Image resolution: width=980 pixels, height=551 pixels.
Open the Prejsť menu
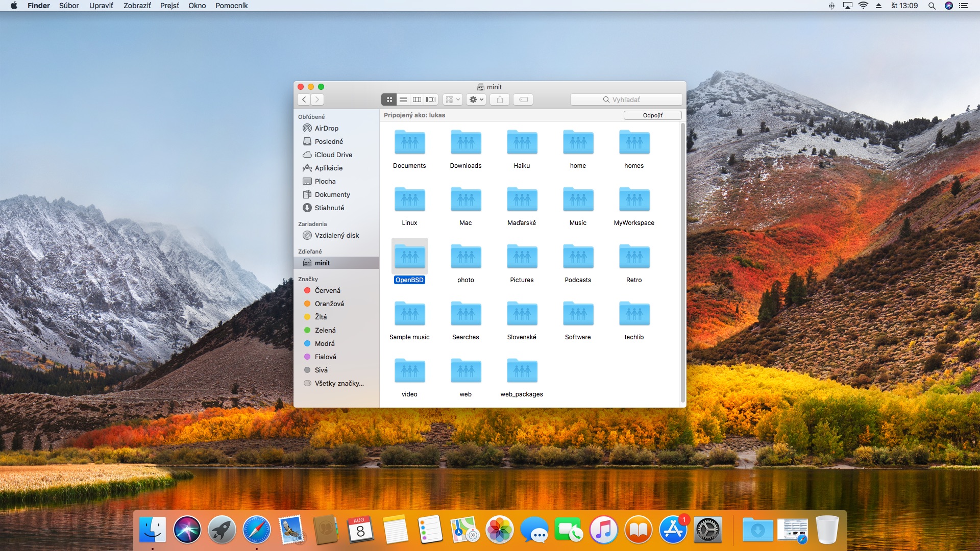pyautogui.click(x=169, y=6)
